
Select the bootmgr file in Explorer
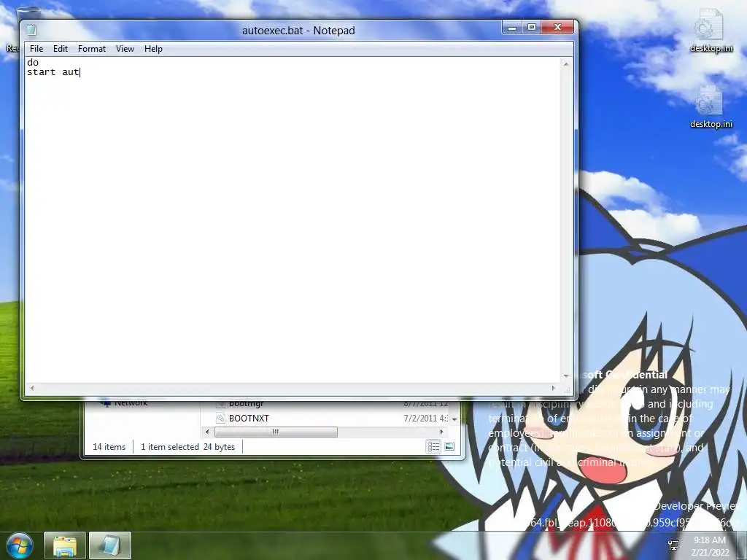point(247,404)
